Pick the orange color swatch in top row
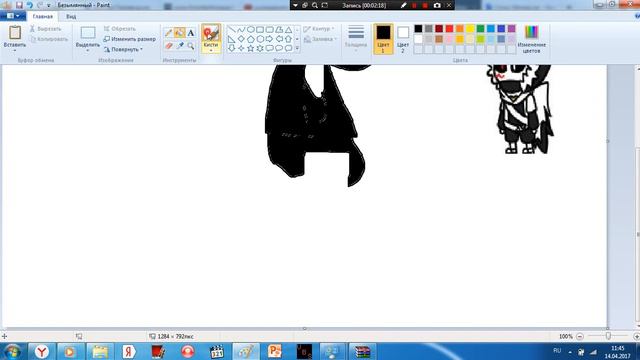 pos(460,29)
